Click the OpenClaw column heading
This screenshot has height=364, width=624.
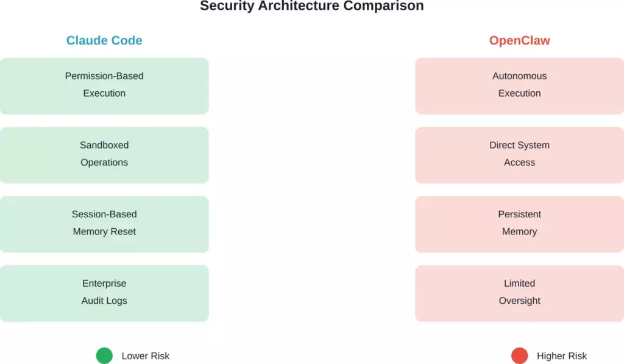coord(519,41)
